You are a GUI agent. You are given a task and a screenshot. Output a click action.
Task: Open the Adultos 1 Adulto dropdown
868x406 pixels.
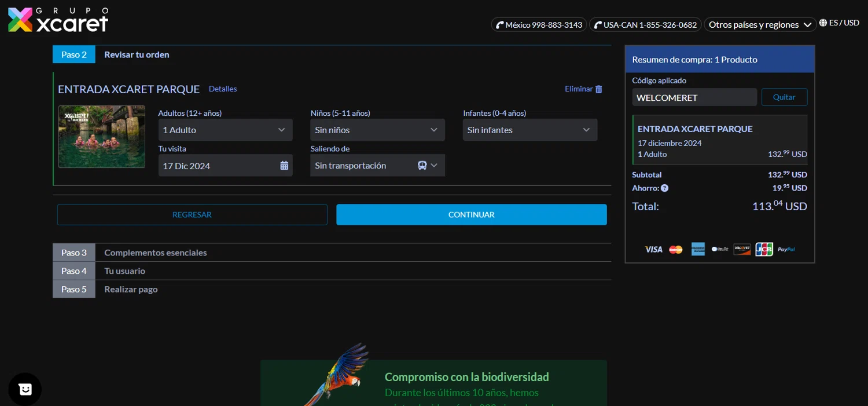[x=225, y=130]
